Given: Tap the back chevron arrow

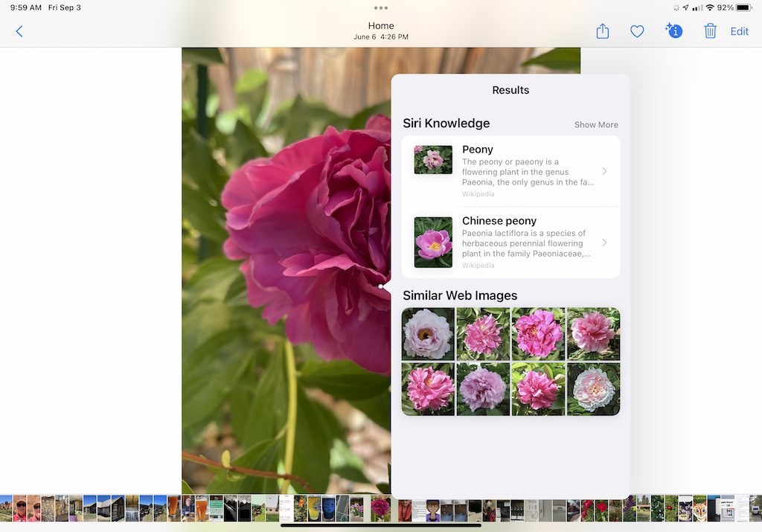Looking at the screenshot, I should pyautogui.click(x=19, y=31).
